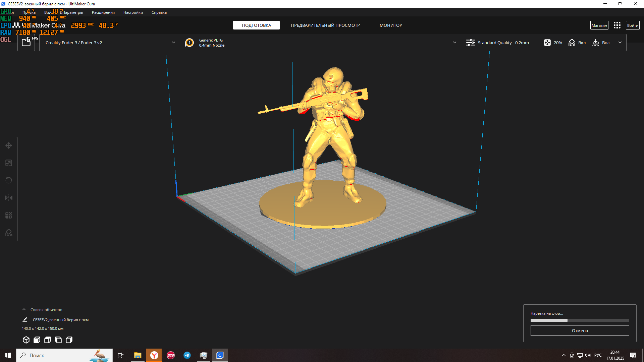Open the Generic PETG material dropdown
The height and width of the screenshot is (362, 644).
[320, 43]
